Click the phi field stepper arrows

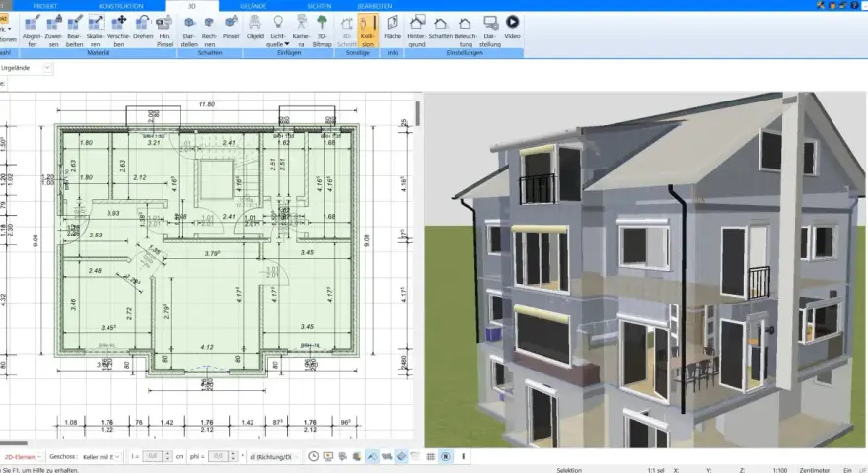pos(233,457)
